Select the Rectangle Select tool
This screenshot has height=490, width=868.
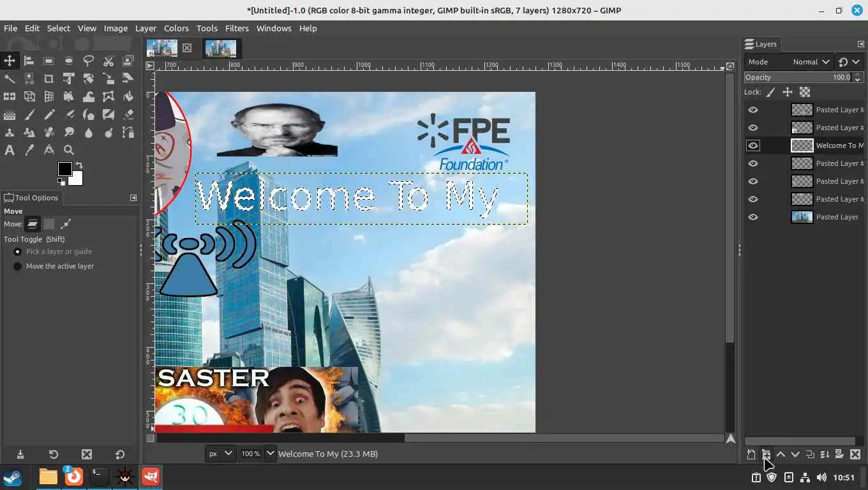click(x=49, y=61)
